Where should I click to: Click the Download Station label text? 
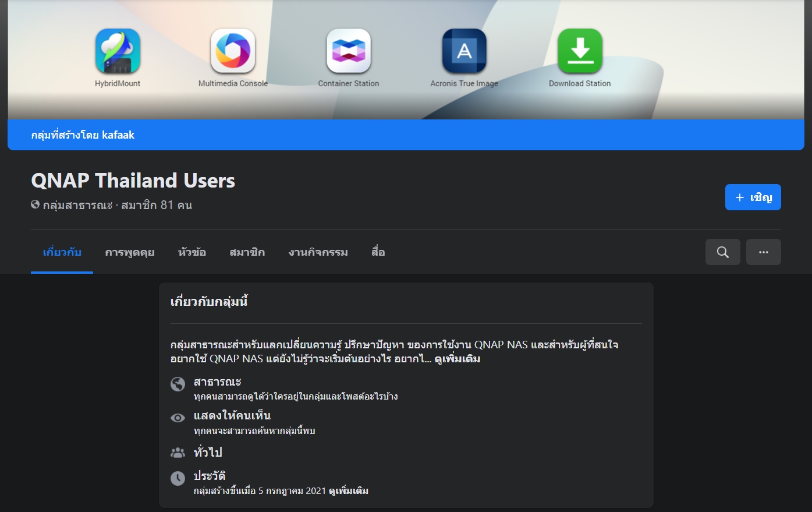pos(580,83)
